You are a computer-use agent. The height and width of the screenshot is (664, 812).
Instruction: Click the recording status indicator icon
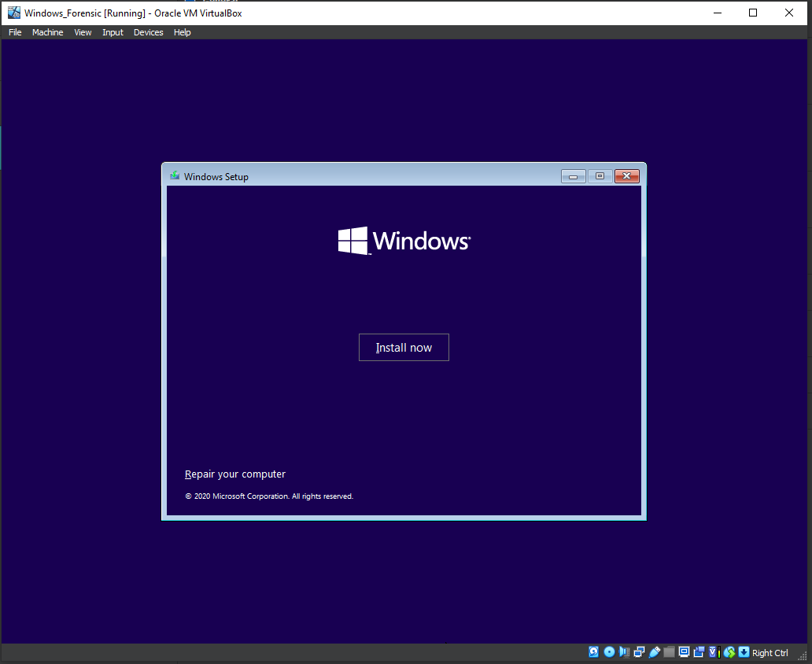(699, 652)
